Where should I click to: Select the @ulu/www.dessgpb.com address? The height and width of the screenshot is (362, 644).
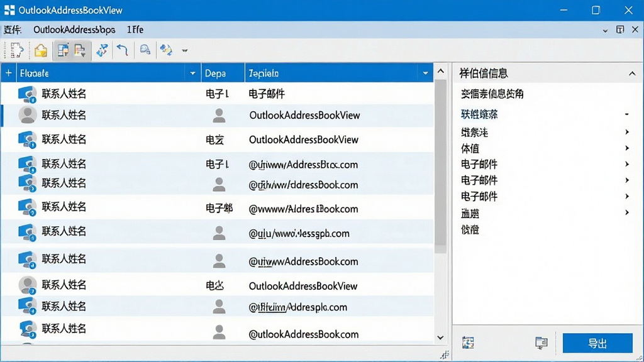click(299, 234)
